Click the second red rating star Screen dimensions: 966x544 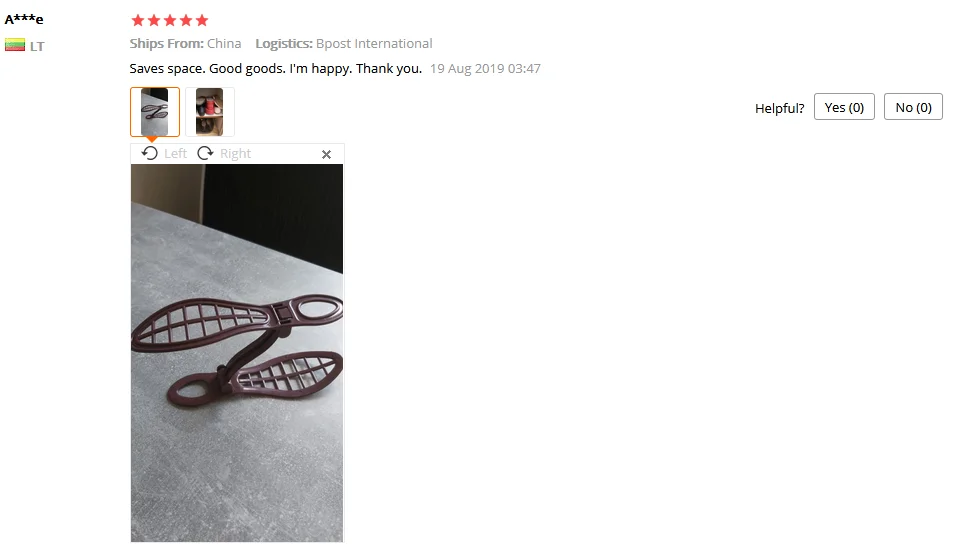154,20
